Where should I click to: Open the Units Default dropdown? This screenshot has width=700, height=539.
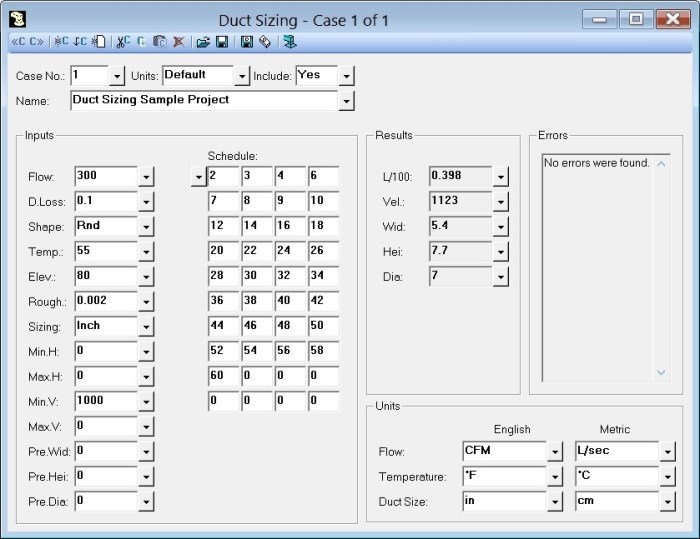point(242,76)
